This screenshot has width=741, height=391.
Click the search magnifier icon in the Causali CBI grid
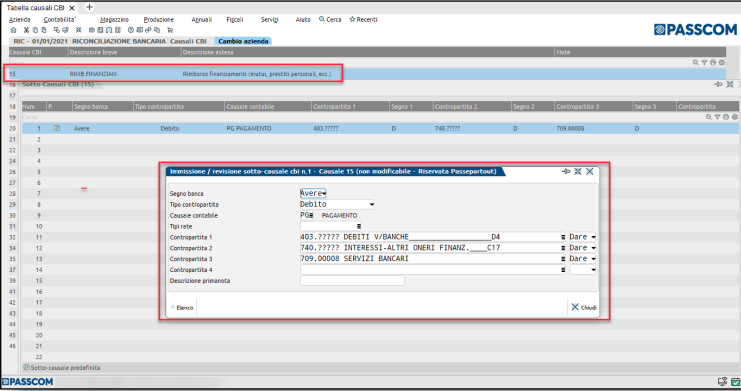(696, 62)
